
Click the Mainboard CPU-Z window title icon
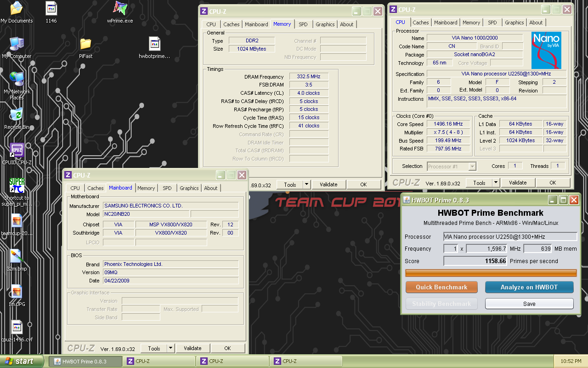68,175
